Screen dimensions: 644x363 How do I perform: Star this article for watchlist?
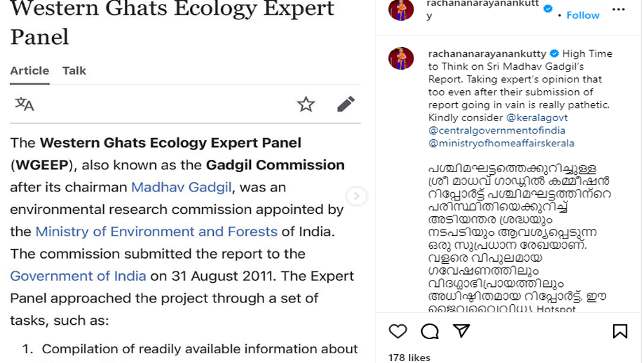point(306,104)
